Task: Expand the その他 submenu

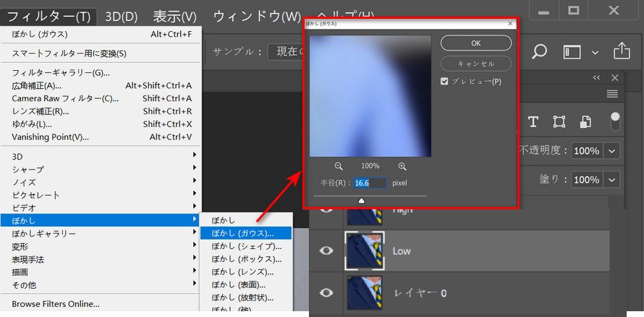Action: coord(101,284)
